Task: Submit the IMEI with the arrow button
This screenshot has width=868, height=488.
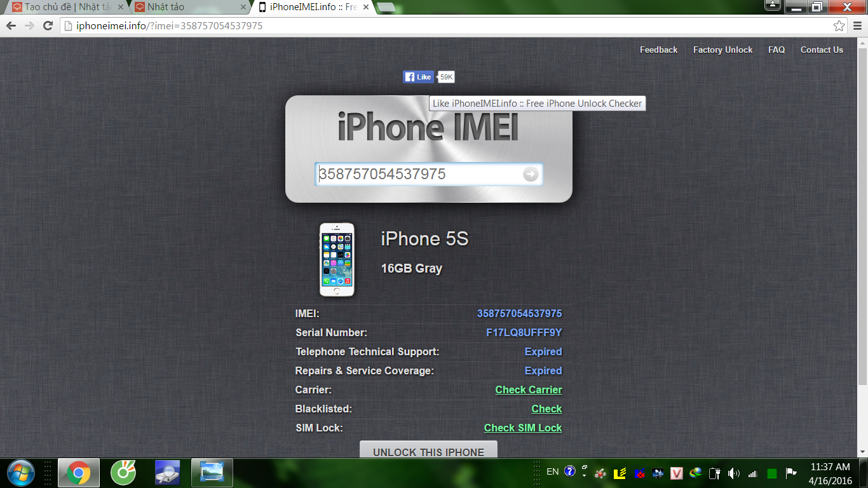Action: point(531,174)
